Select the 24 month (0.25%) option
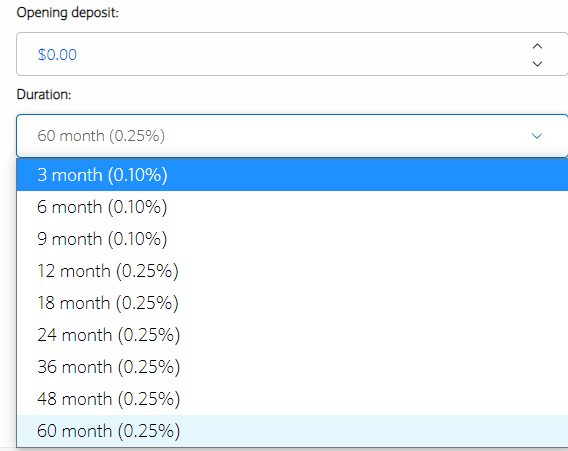This screenshot has height=451, width=568. coord(292,335)
